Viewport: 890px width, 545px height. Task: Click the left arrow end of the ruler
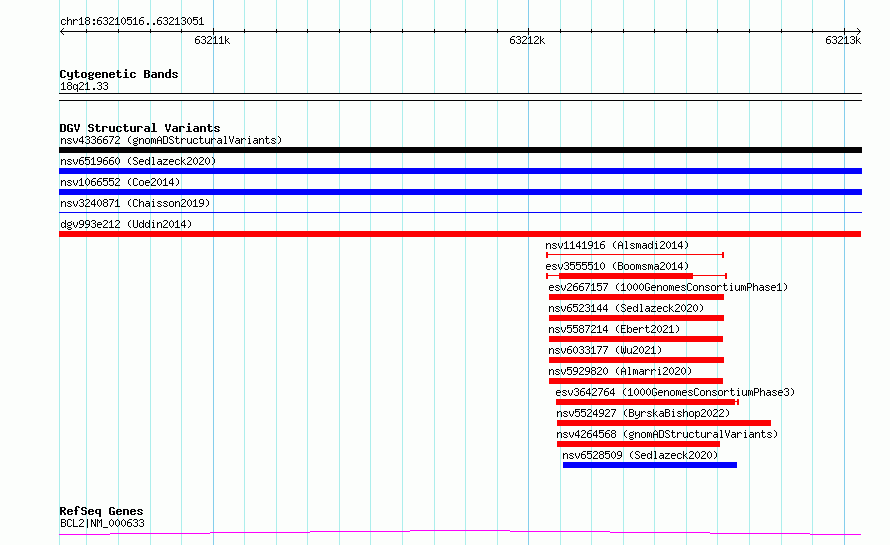coord(62,31)
